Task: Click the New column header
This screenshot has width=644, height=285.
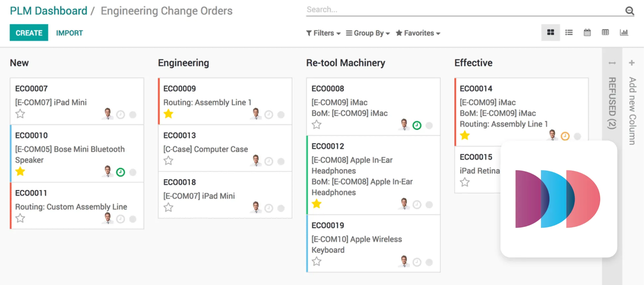Action: pyautogui.click(x=19, y=63)
